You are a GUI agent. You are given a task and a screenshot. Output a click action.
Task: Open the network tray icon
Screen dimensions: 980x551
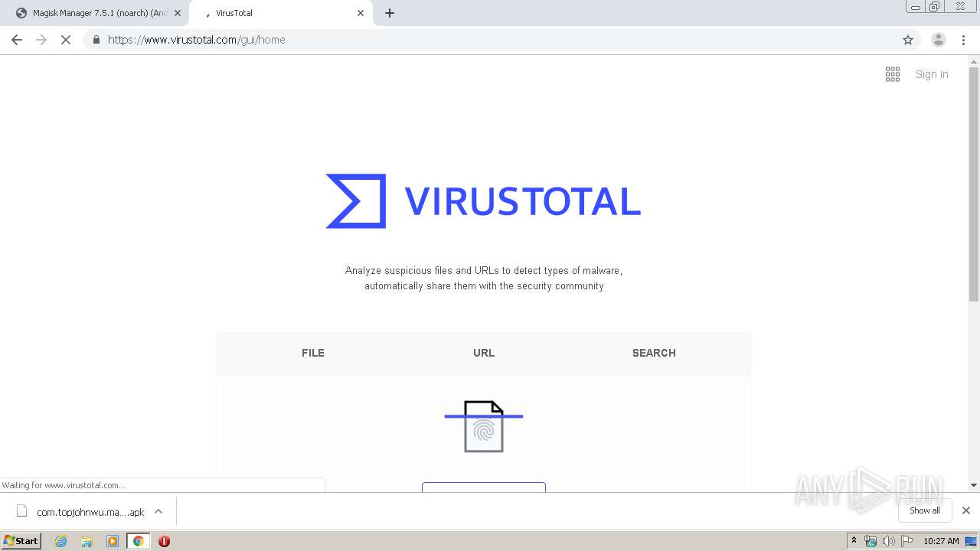[871, 541]
